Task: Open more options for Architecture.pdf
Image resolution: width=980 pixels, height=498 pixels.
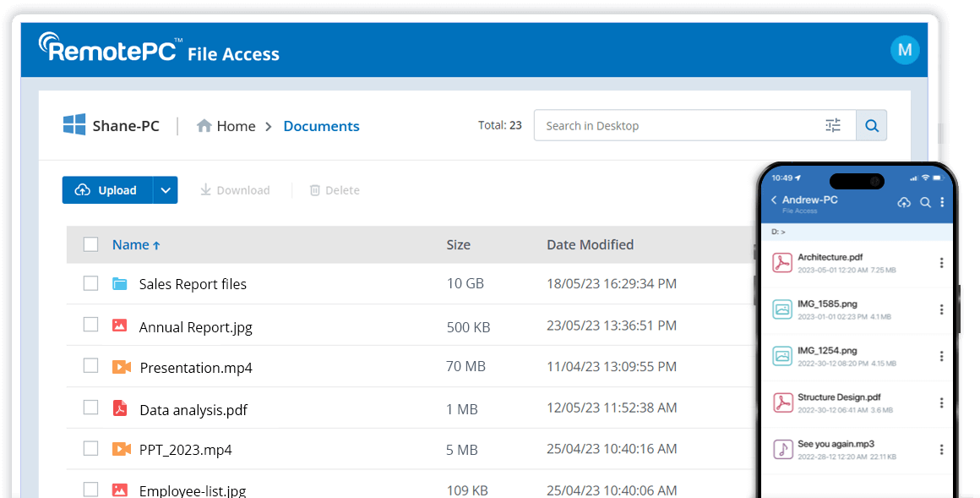Action: (941, 263)
